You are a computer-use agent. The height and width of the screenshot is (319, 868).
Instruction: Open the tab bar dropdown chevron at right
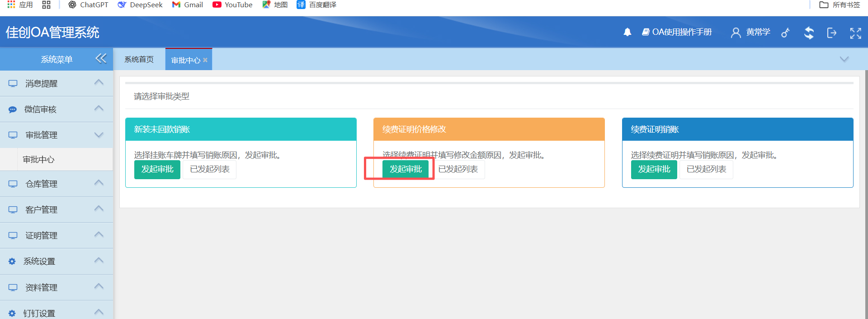pyautogui.click(x=844, y=59)
